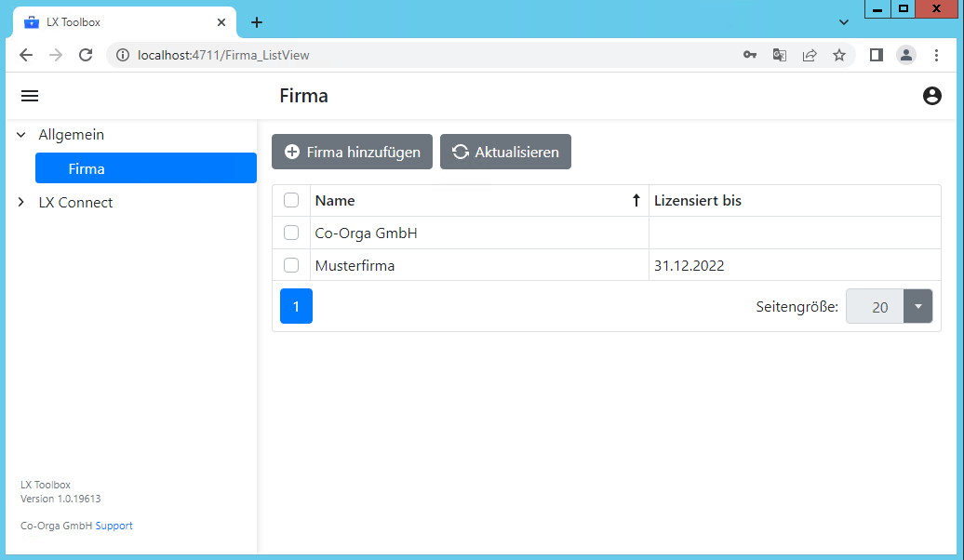Screen dimensions: 964x560
Task: Open the saved passwords key icon
Action: point(749,55)
